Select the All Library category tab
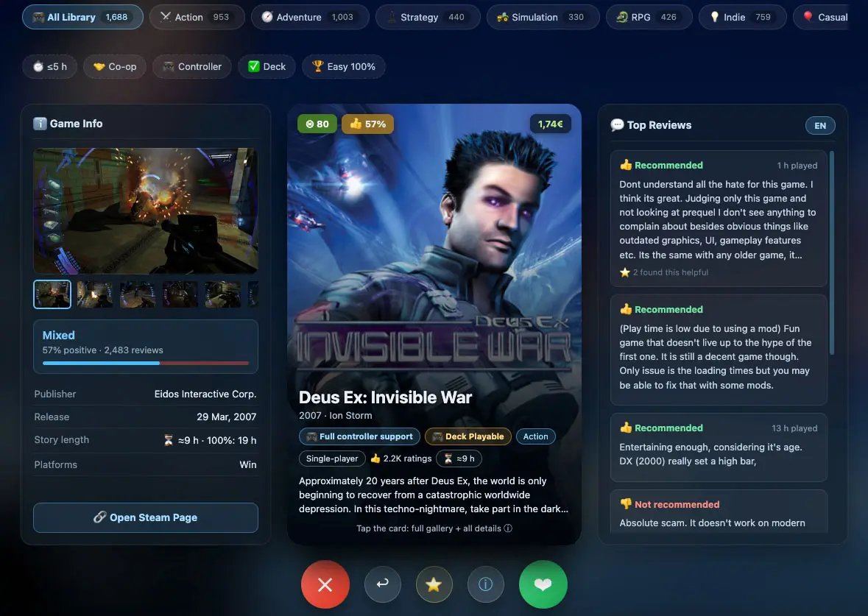This screenshot has height=616, width=868. click(x=82, y=17)
